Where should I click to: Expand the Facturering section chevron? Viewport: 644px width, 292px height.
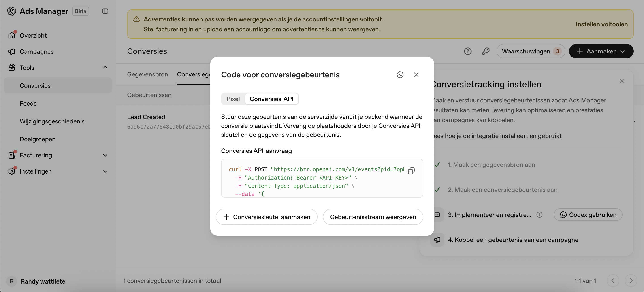coord(105,155)
